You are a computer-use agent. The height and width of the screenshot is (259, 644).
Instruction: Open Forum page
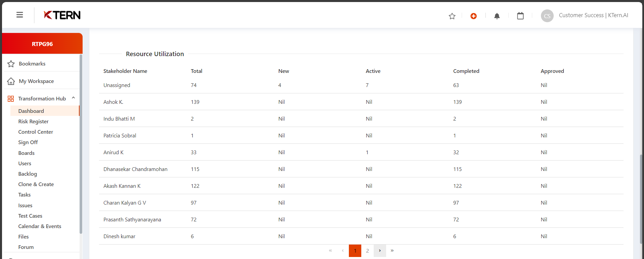tap(26, 247)
